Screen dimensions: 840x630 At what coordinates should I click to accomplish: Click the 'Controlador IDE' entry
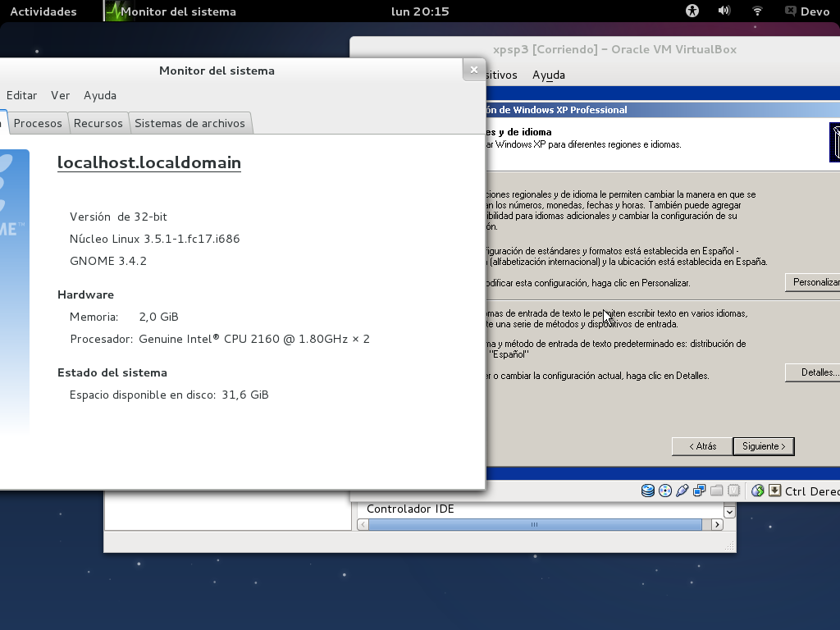coord(410,509)
